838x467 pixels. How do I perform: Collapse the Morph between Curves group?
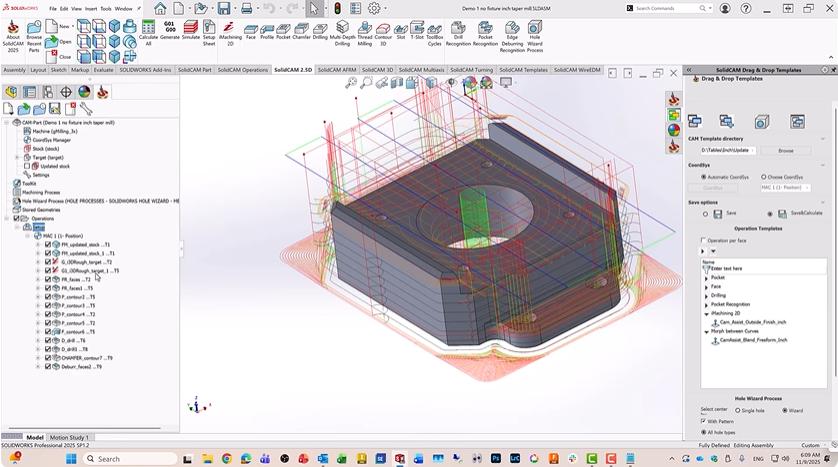(706, 331)
